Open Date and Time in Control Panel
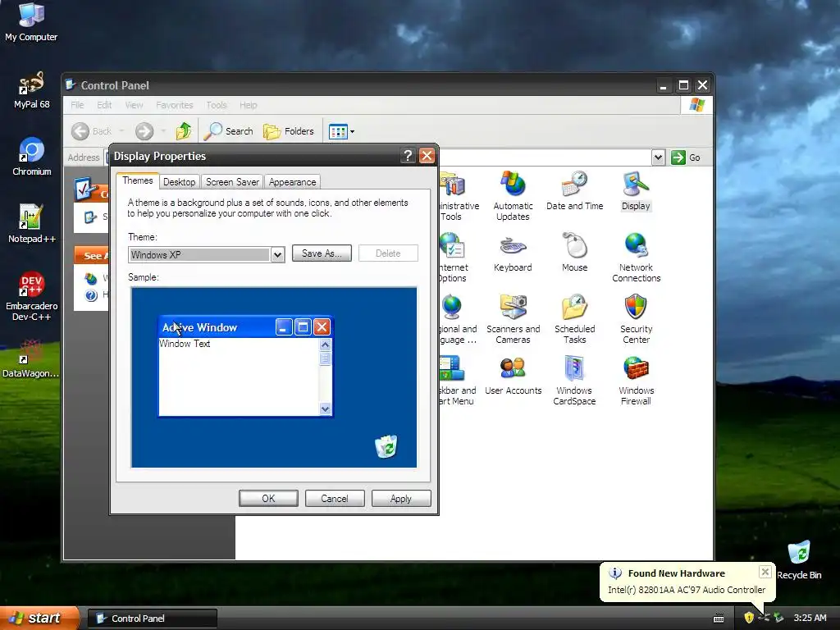 click(x=574, y=190)
